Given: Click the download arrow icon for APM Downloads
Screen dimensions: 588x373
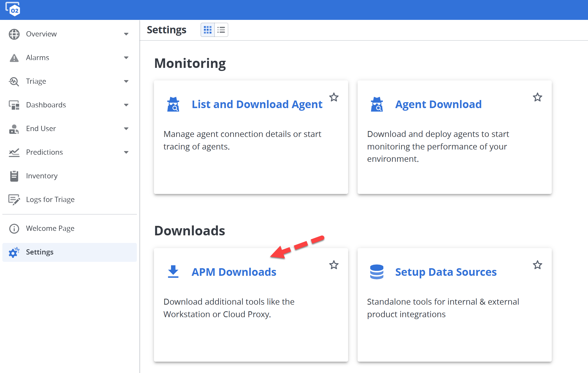Looking at the screenshot, I should [173, 272].
